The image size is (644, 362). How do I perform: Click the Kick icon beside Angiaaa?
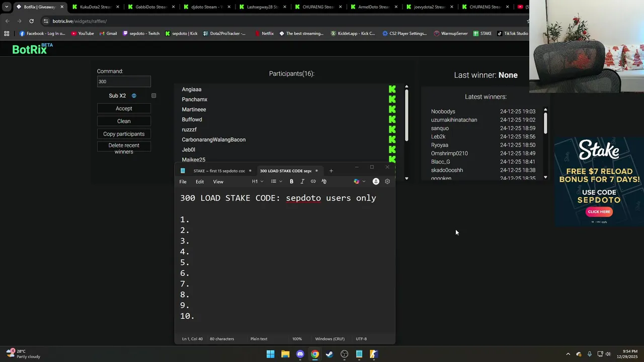(392, 89)
